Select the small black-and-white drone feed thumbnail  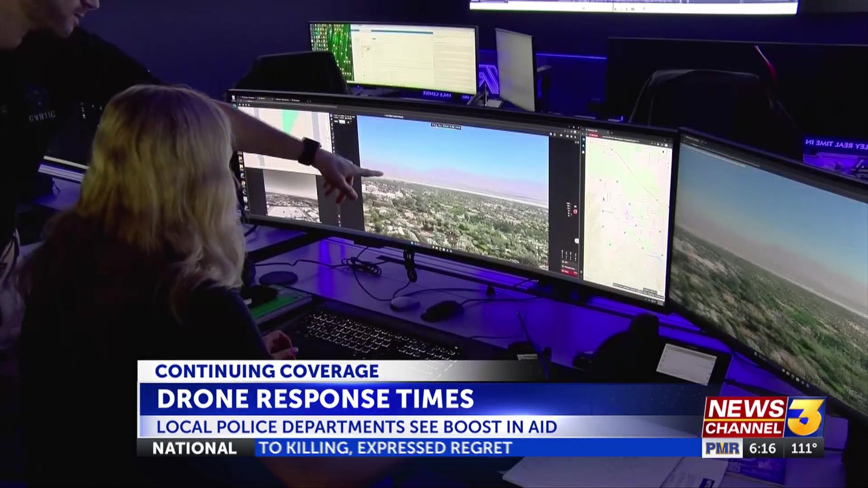pos(292,197)
